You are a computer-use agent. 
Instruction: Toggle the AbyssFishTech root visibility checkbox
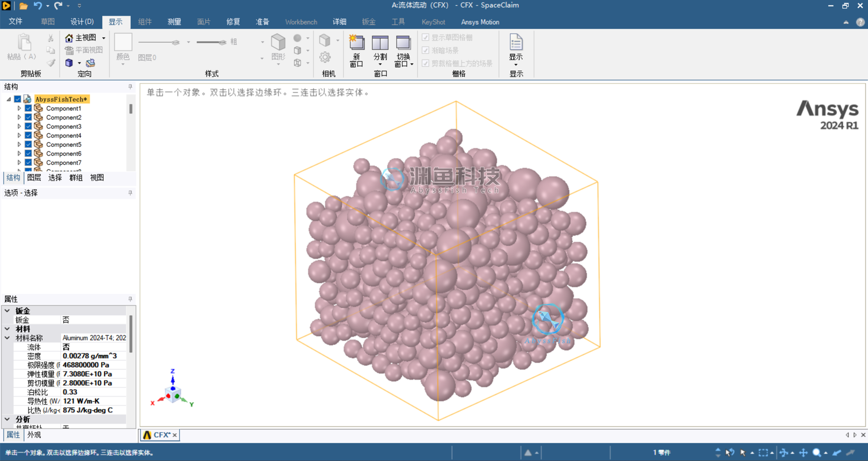pos(17,99)
